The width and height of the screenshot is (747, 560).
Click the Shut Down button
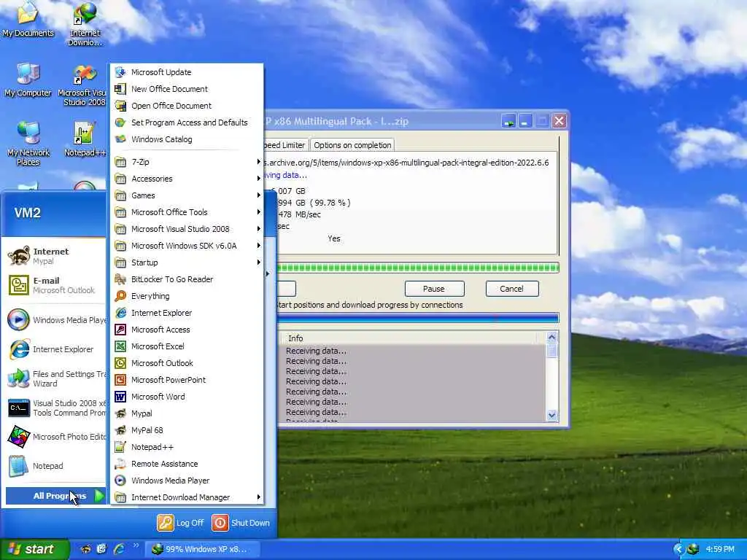coord(241,522)
